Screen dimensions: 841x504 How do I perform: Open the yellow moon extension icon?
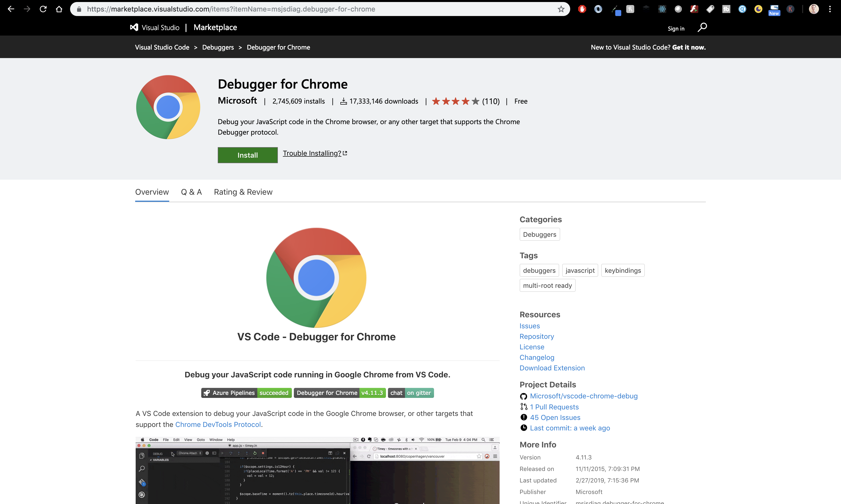(x=758, y=9)
